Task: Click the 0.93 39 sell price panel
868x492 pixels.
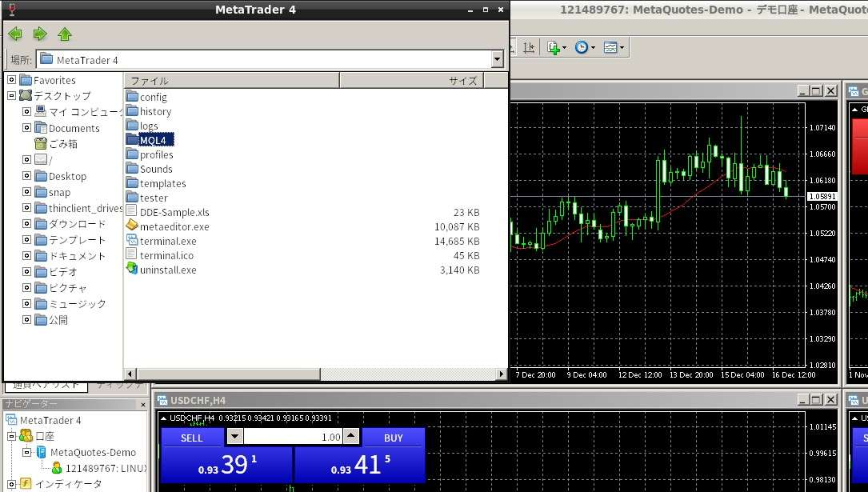Action: (226, 465)
